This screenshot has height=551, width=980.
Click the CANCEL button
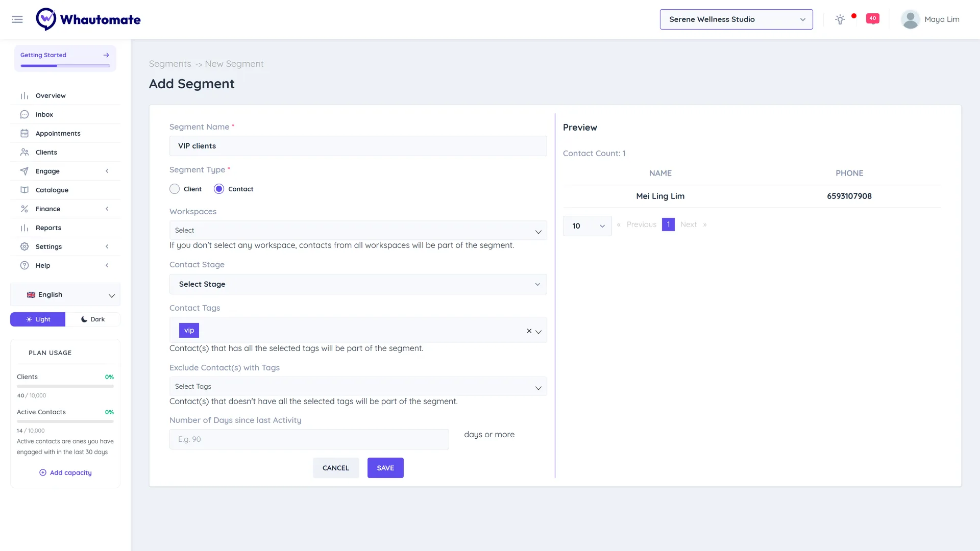(x=336, y=468)
